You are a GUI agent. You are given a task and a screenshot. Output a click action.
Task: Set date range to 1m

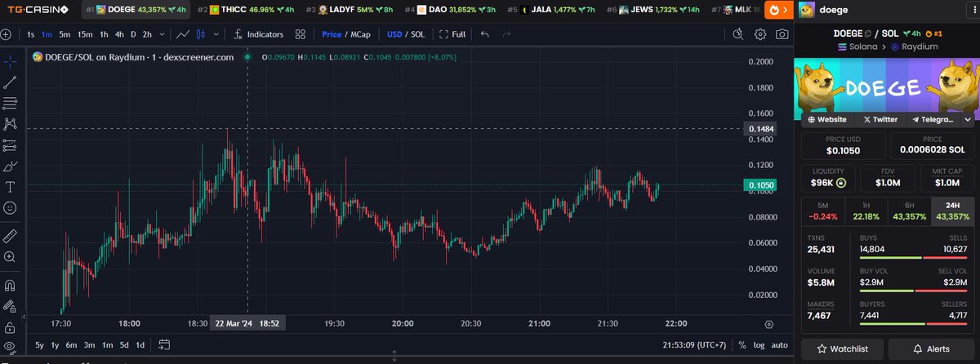[x=107, y=344]
